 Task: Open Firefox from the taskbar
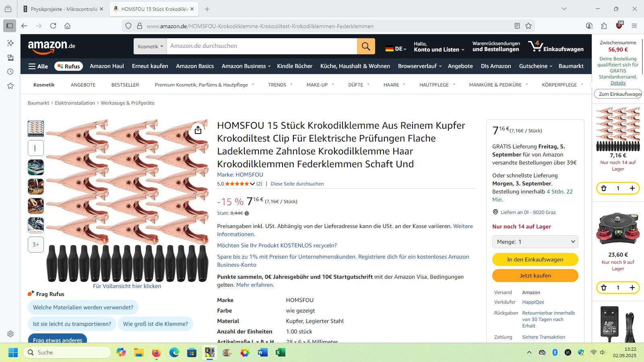pos(156,353)
